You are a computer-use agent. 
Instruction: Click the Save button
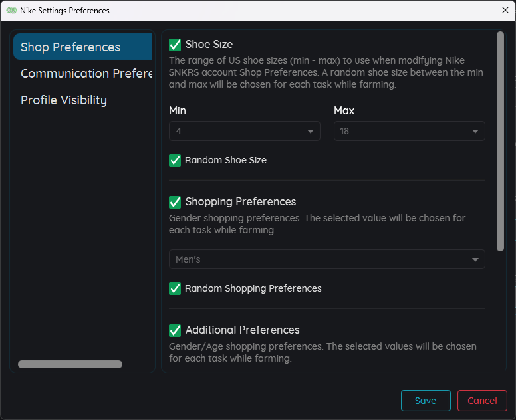[426, 401]
